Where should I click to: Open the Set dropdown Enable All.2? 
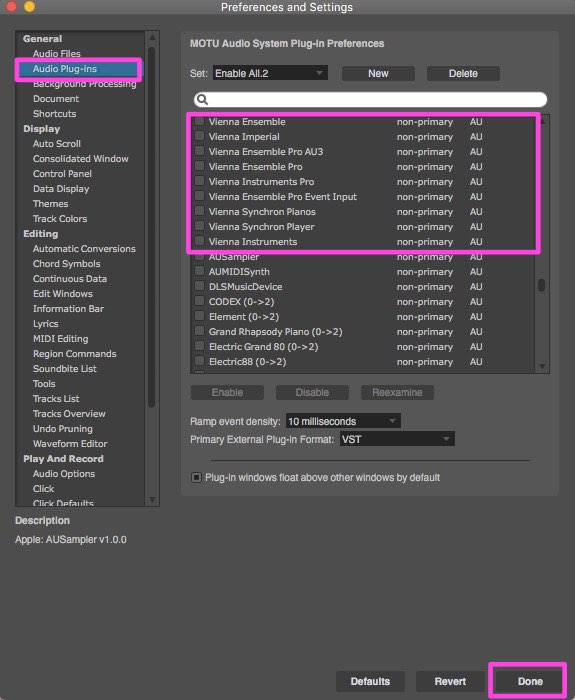click(x=270, y=73)
